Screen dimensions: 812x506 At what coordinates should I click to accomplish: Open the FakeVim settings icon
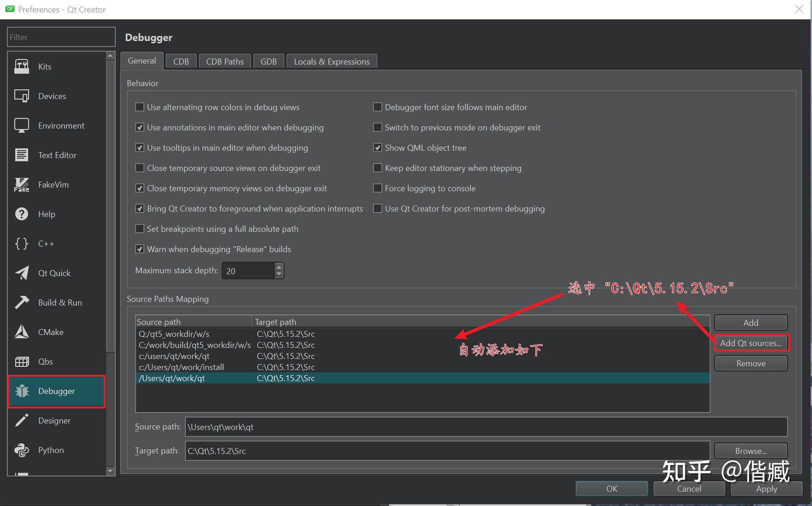[22, 185]
